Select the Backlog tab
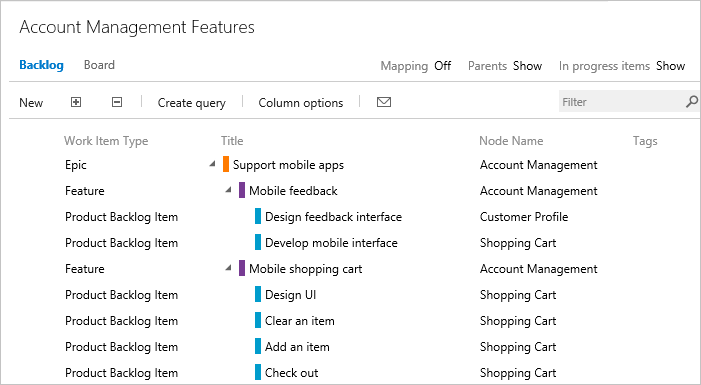 [x=41, y=65]
